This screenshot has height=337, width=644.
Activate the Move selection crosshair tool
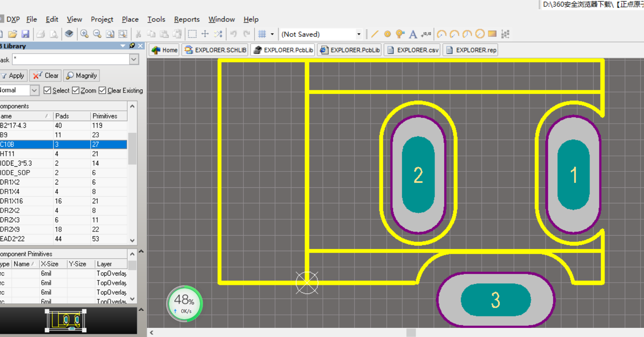205,34
